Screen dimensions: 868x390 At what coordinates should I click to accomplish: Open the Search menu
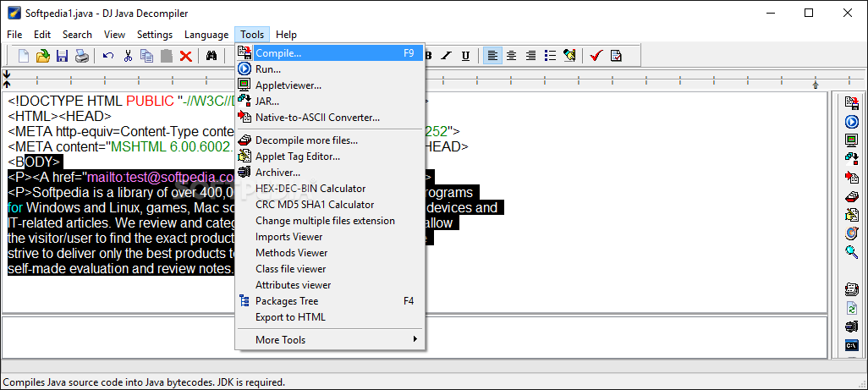[77, 35]
